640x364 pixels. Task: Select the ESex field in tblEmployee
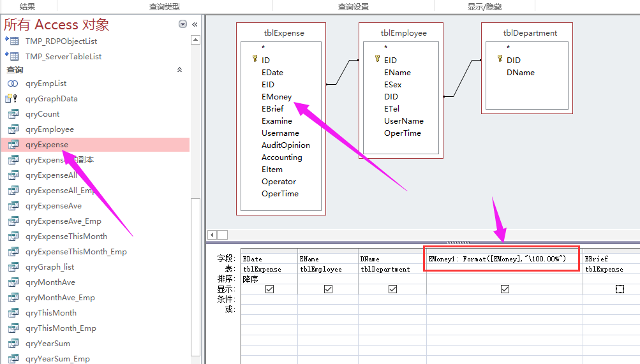point(392,84)
